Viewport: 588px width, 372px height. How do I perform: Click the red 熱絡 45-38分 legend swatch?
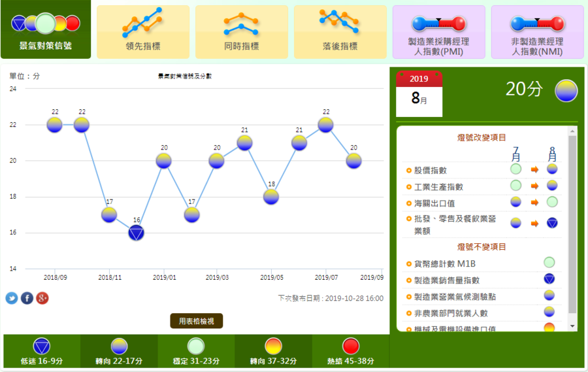pos(350,347)
